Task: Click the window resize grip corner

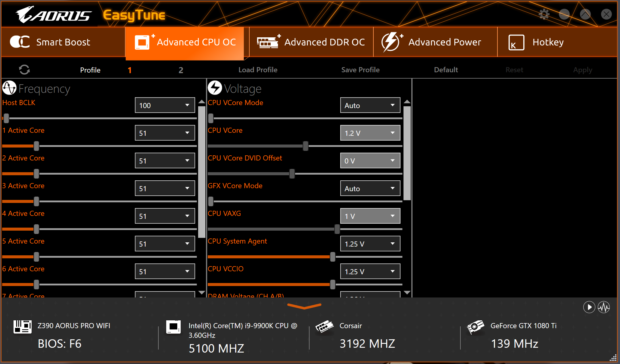Action: [x=613, y=358]
